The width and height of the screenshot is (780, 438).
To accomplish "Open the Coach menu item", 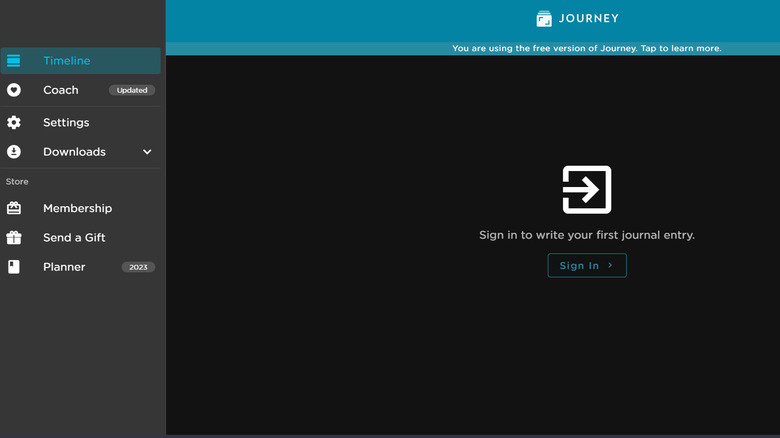I will (x=81, y=90).
